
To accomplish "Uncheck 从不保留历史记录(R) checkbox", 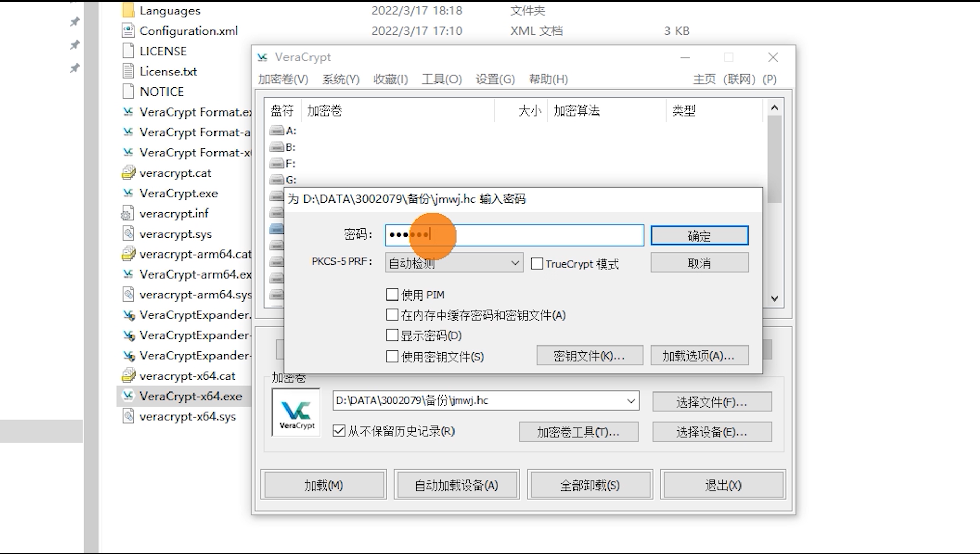I will pos(339,431).
